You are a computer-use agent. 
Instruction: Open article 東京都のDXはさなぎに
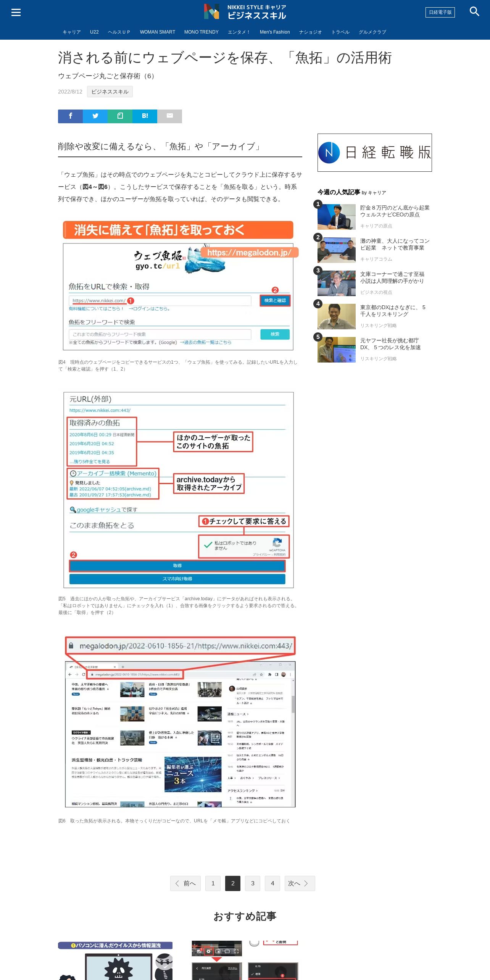coord(393,311)
